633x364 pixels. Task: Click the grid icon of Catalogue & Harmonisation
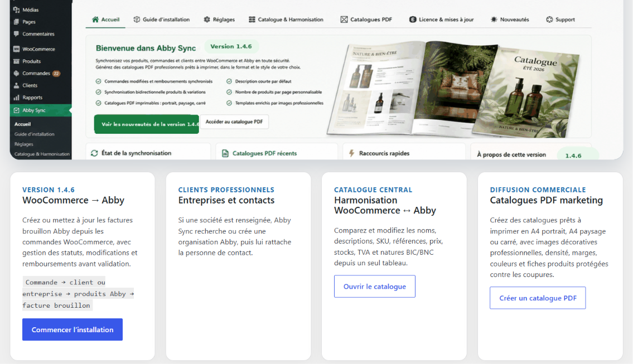pyautogui.click(x=252, y=20)
